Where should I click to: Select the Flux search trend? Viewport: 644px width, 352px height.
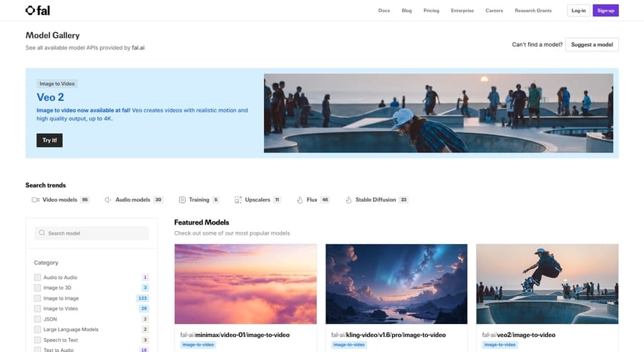(x=313, y=200)
